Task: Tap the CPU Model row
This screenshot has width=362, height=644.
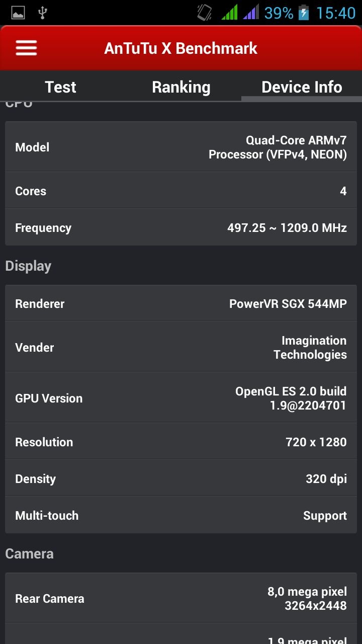Action: tap(181, 147)
